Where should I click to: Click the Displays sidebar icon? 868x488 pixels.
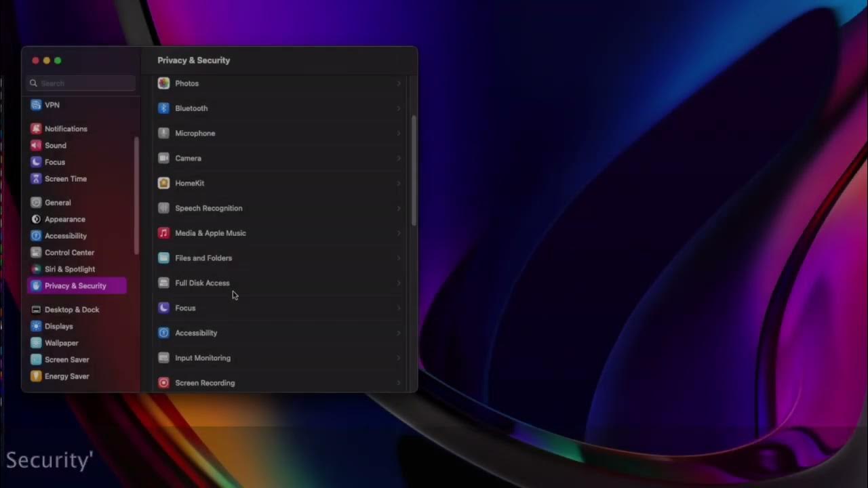(x=36, y=326)
